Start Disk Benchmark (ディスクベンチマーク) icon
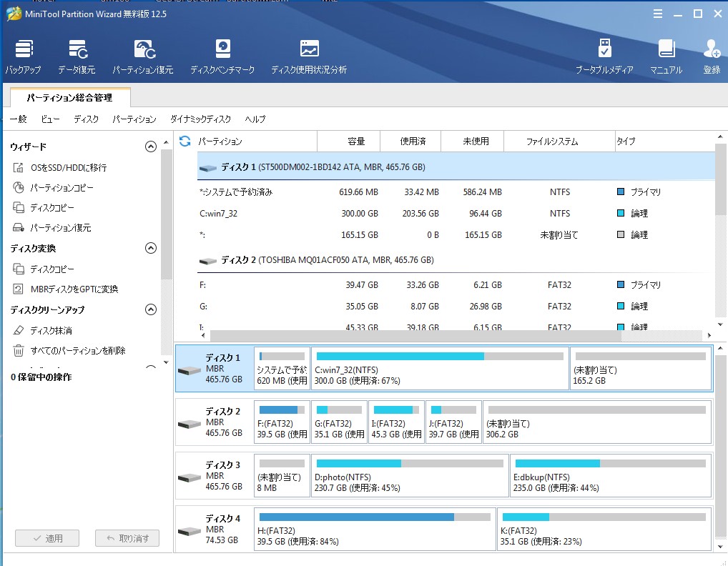This screenshot has height=566, width=728. point(223,49)
